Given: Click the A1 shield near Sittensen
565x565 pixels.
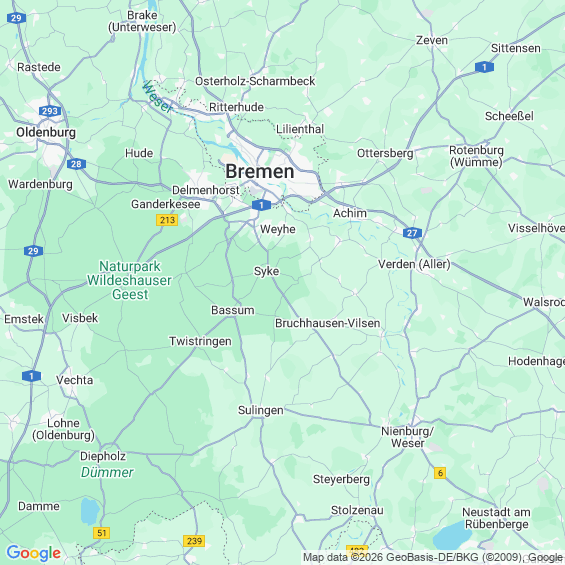Looking at the screenshot, I should tap(484, 67).
